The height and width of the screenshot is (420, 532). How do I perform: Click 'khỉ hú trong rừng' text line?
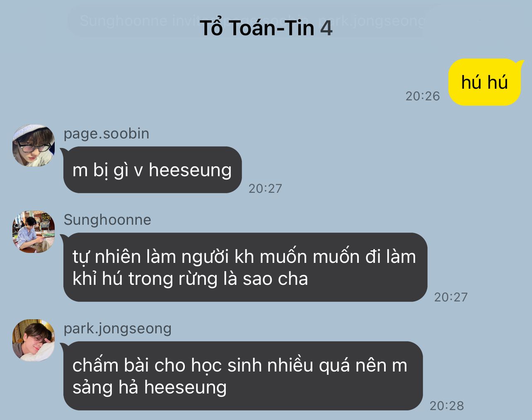(x=145, y=279)
